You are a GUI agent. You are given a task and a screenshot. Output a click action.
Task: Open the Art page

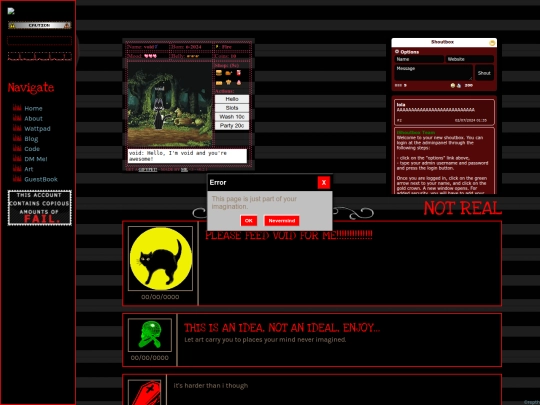pyautogui.click(x=29, y=169)
